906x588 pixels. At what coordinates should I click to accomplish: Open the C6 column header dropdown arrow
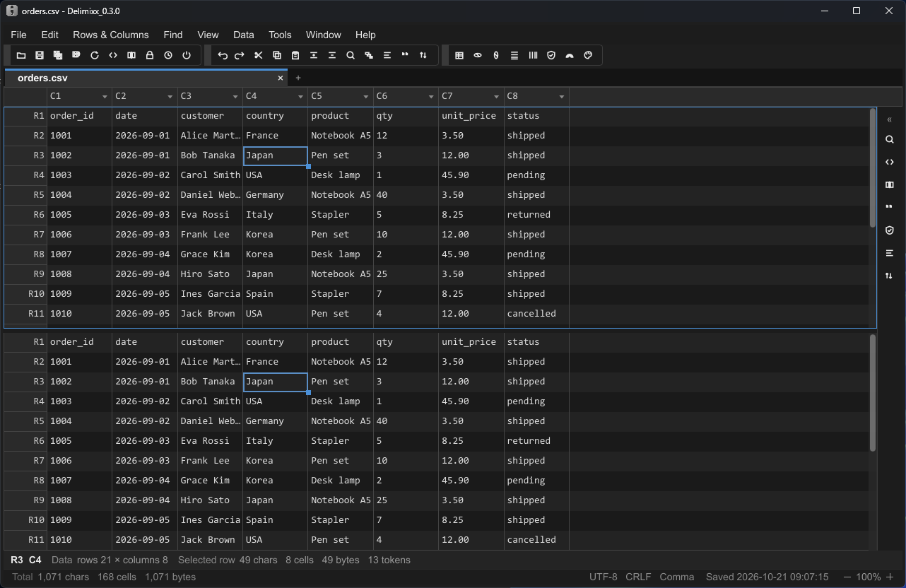(431, 96)
